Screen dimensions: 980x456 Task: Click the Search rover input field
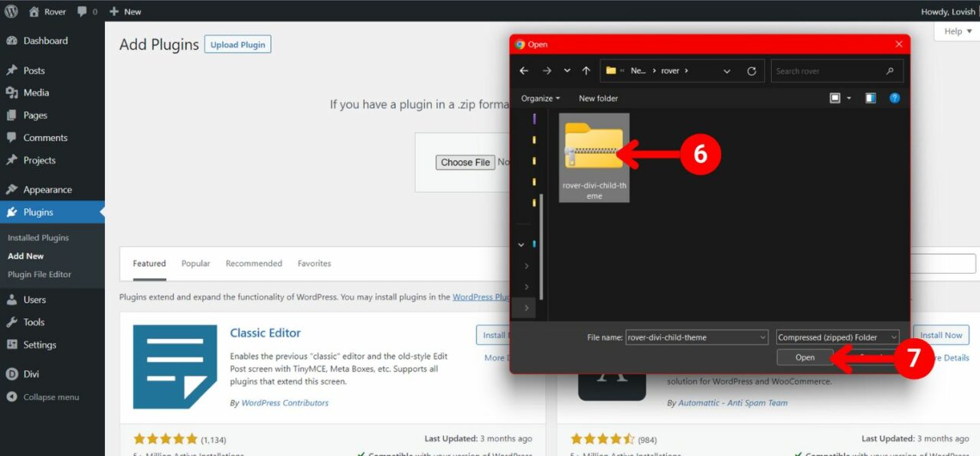click(829, 71)
